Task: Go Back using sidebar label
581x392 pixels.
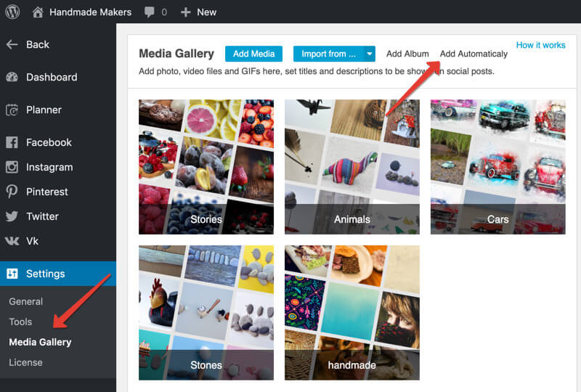Action: point(38,44)
